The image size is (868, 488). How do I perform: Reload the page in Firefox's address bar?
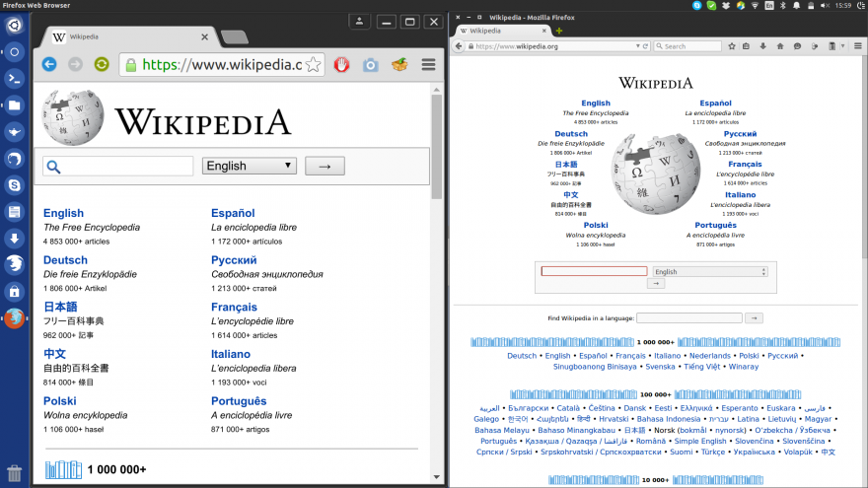(x=645, y=46)
